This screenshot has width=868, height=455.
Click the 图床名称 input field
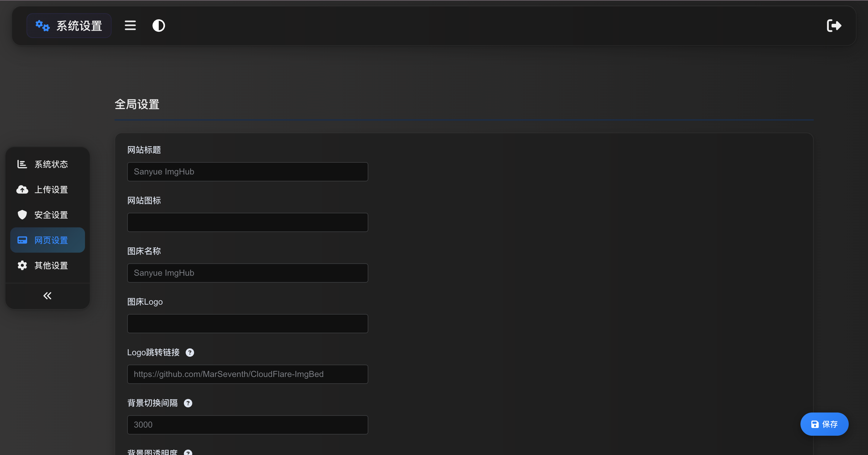(x=247, y=273)
